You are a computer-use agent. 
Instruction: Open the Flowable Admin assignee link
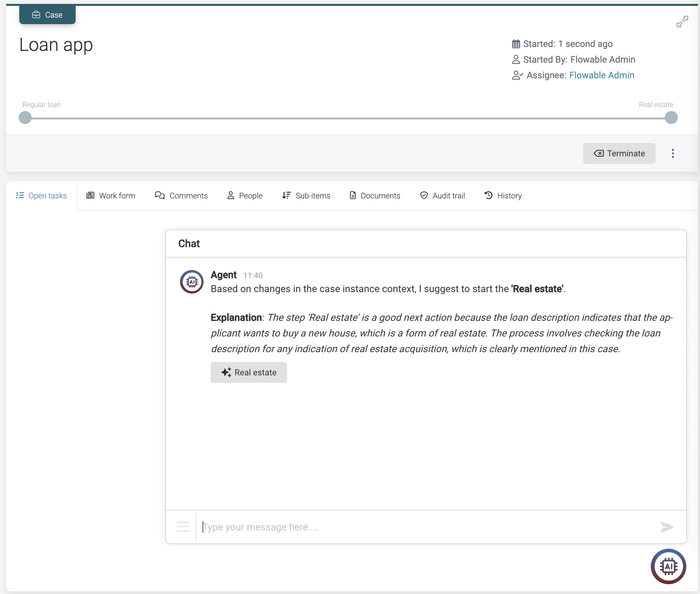pyautogui.click(x=601, y=75)
